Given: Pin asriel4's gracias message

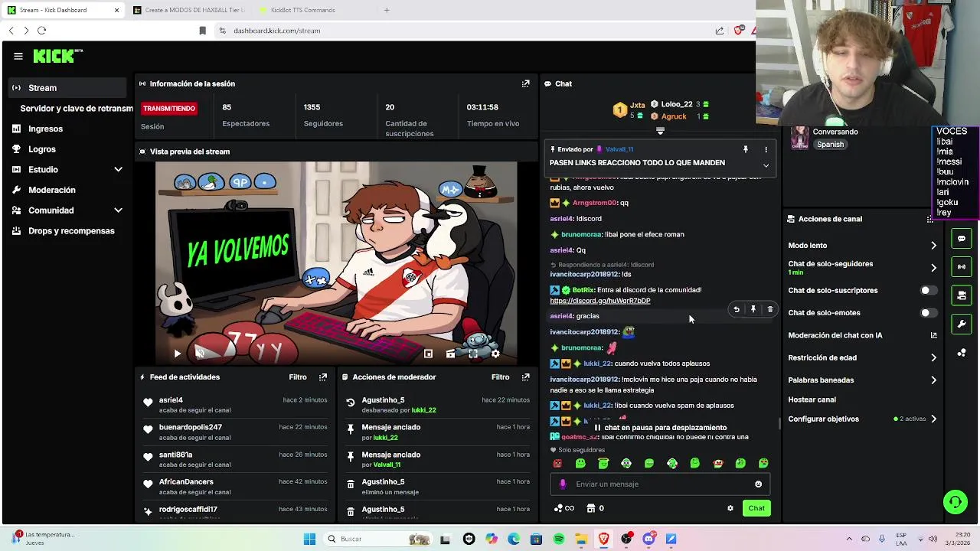Looking at the screenshot, I should (753, 310).
